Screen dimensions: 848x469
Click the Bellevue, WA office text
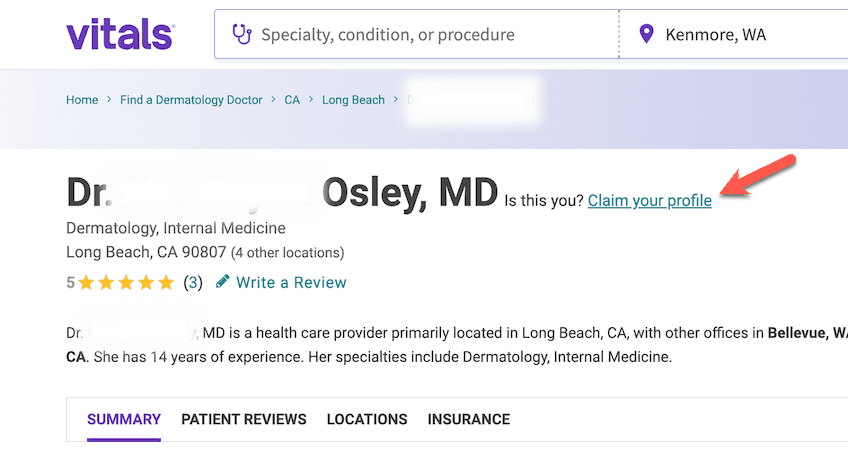(807, 333)
